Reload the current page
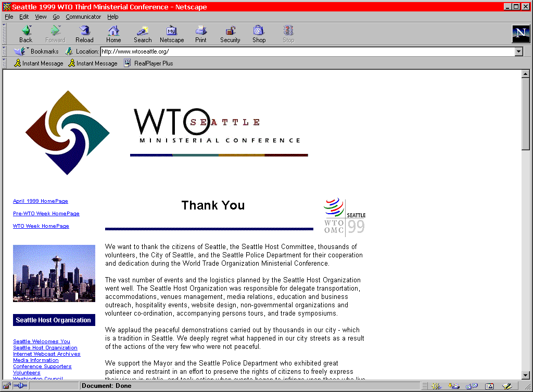The height and width of the screenshot is (392, 533). coord(84,34)
